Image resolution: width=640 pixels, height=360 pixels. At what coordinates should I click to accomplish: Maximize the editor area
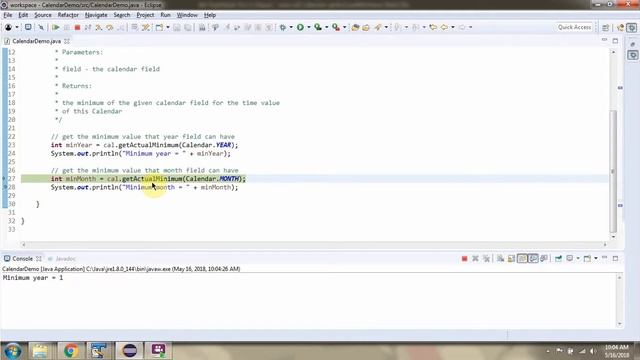(x=615, y=41)
